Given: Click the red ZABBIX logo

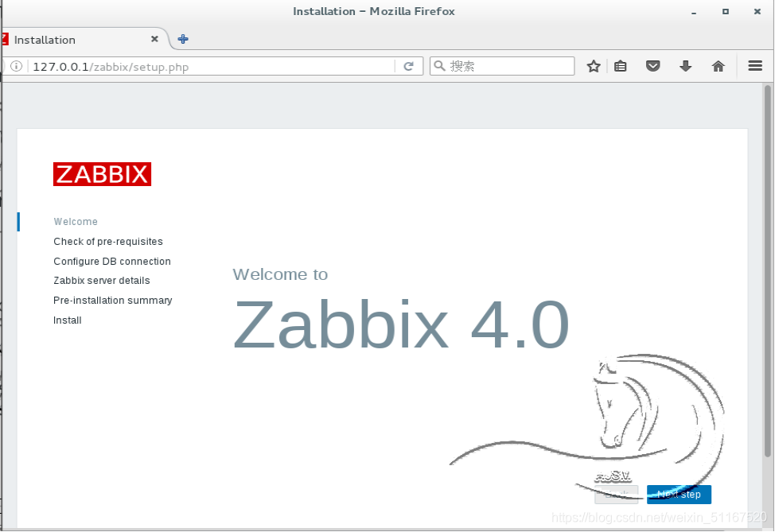Looking at the screenshot, I should click(103, 174).
